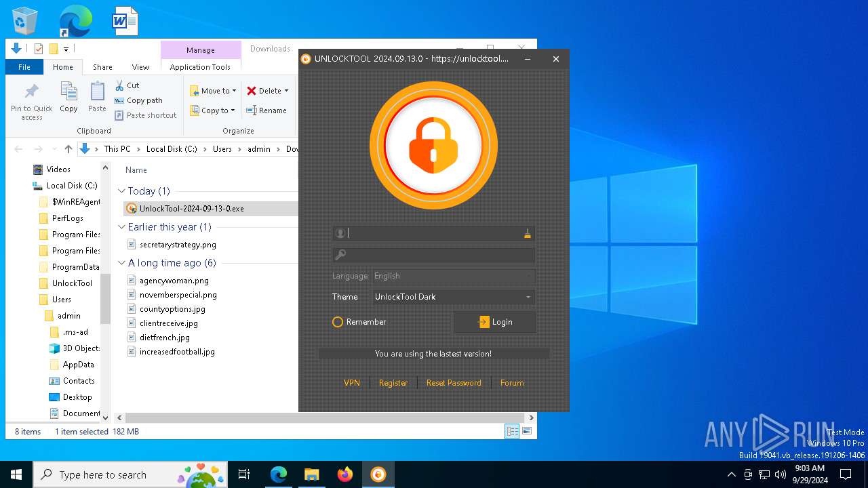Select countyoptions.jpg file
The width and height of the screenshot is (868, 488).
(172, 309)
